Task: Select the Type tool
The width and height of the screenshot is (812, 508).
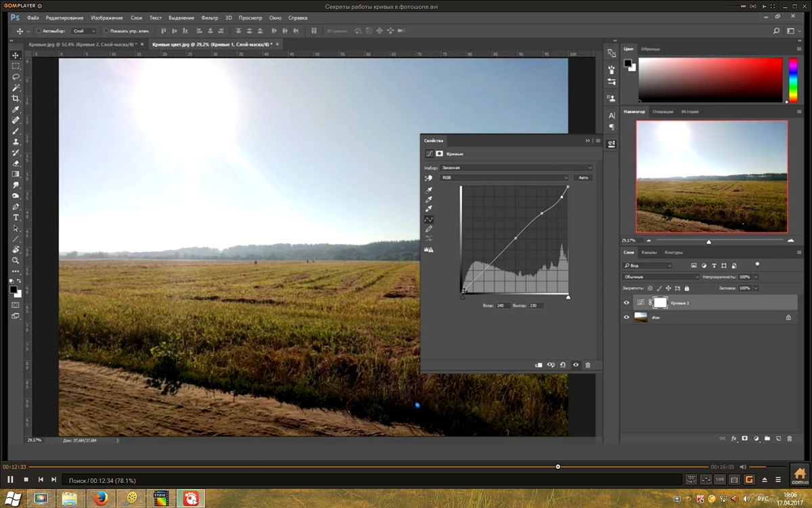Action: (16, 217)
